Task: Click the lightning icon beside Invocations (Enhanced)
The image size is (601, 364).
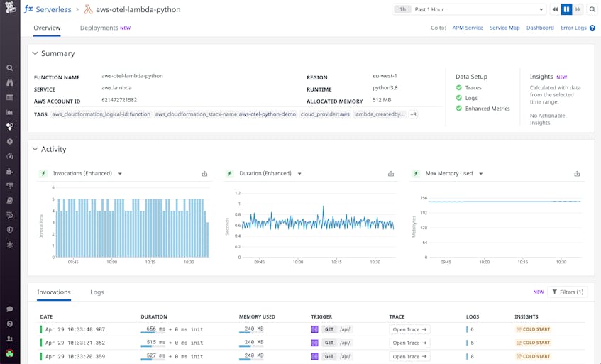Action: (x=43, y=174)
